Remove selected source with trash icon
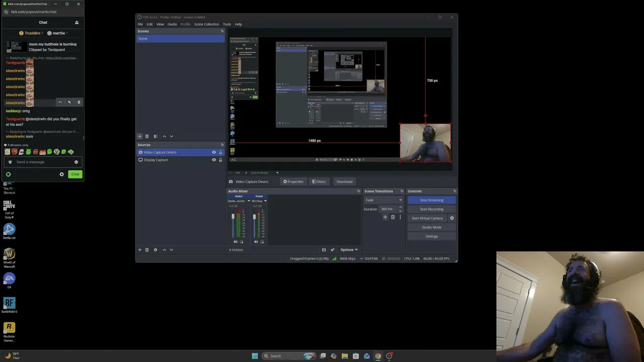 pos(147,250)
